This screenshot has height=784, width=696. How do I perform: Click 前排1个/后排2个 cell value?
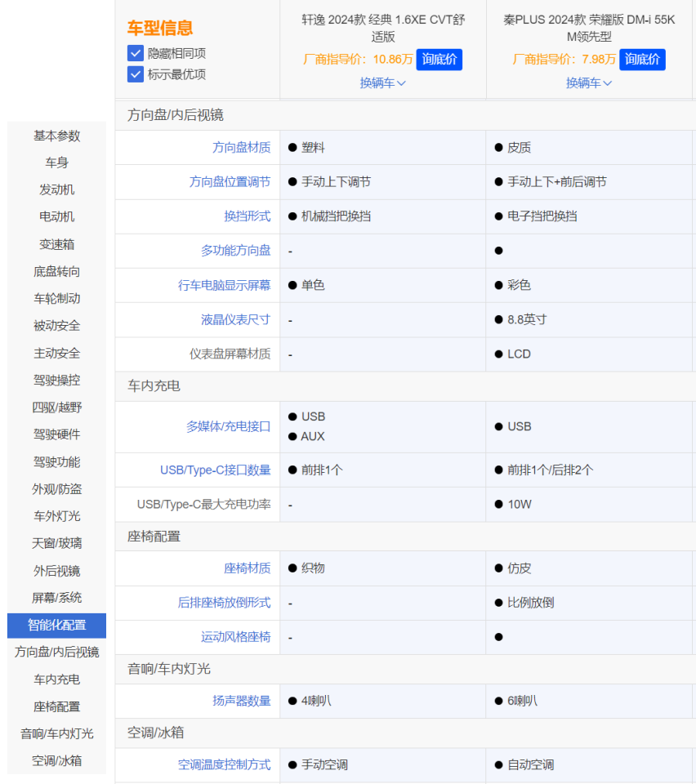click(551, 470)
